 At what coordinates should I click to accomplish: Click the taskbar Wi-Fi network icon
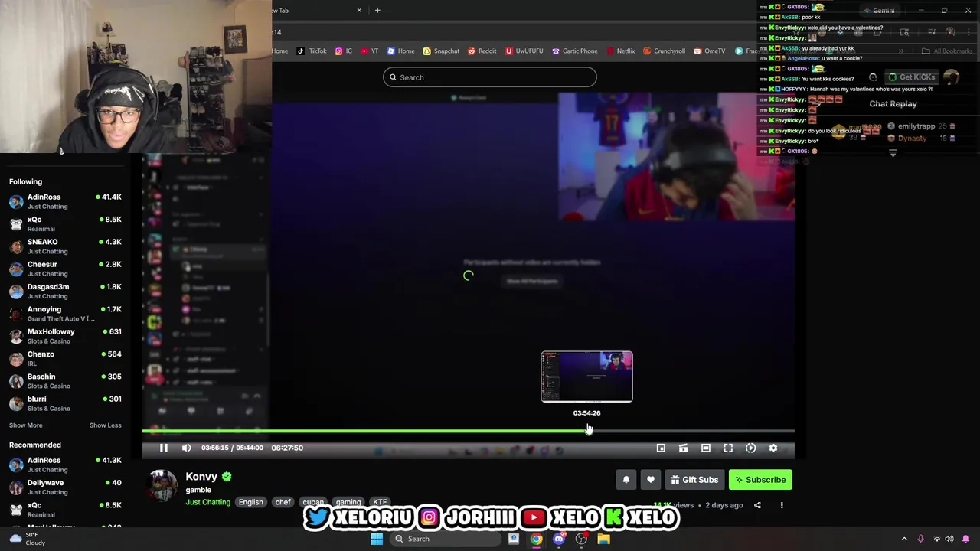pos(936,539)
